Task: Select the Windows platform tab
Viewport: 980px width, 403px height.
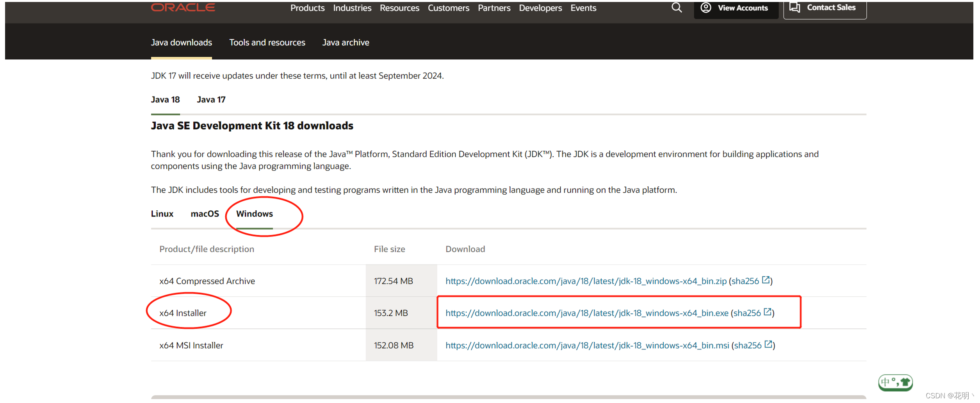Action: pyautogui.click(x=255, y=214)
